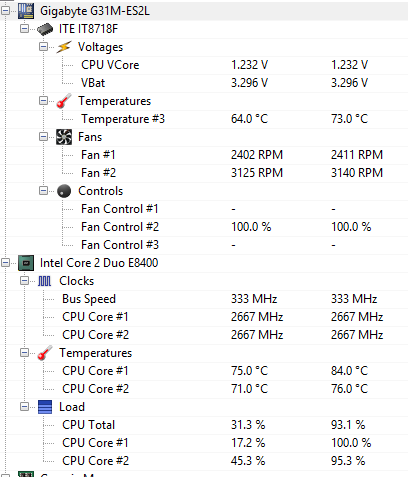Click the Voltages group label

point(100,47)
